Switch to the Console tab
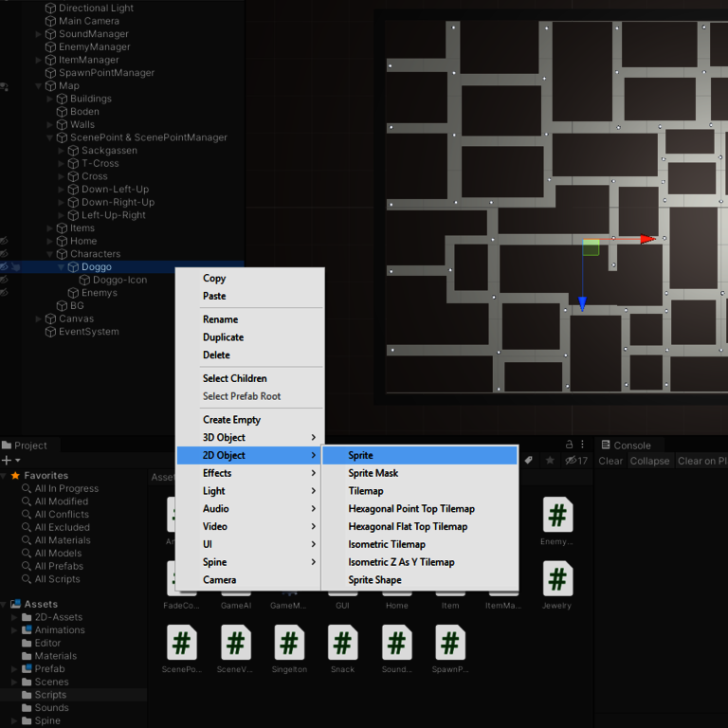Screen dimensions: 728x728 pos(626,446)
